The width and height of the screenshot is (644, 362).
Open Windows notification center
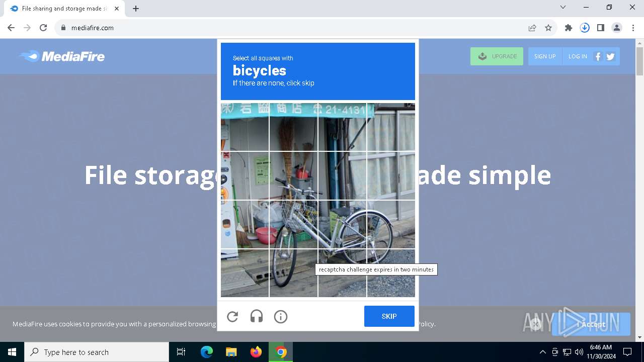(x=627, y=352)
